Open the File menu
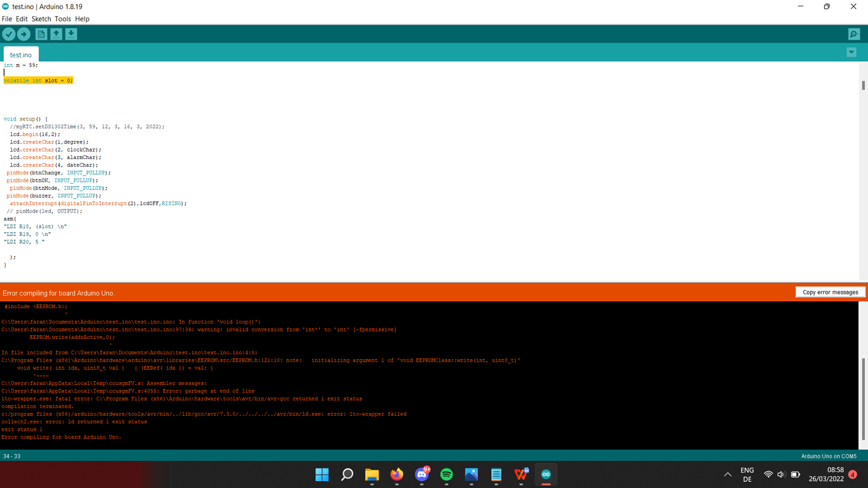The width and height of the screenshot is (868, 488). pos(7,19)
